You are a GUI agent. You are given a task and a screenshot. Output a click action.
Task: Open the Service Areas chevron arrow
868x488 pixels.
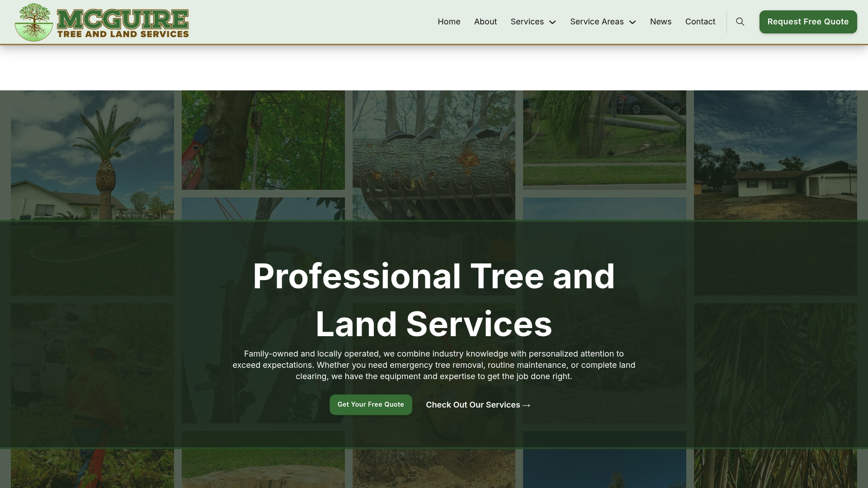coord(632,22)
